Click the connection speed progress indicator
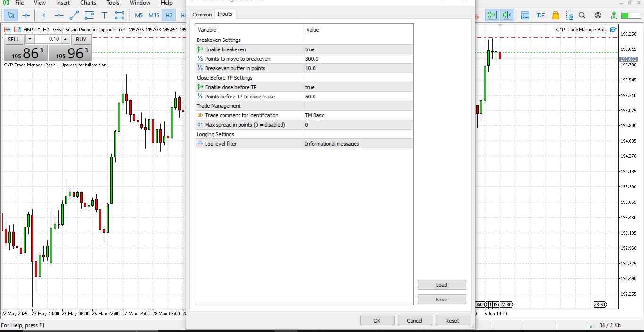The height and width of the screenshot is (332, 644). [x=631, y=16]
